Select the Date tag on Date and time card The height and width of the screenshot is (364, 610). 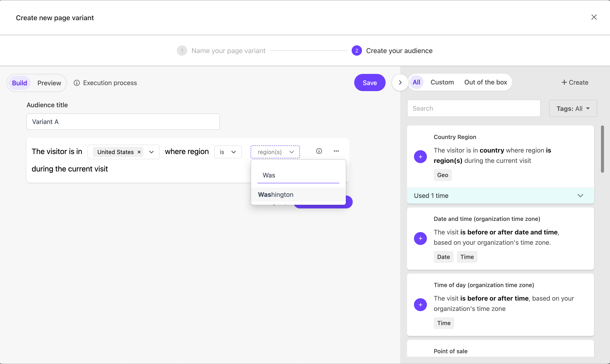coord(443,257)
